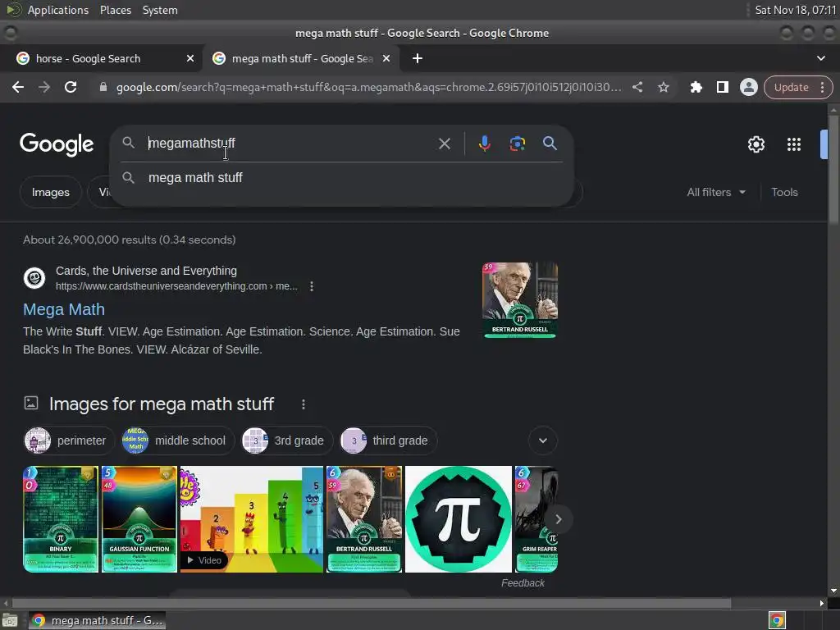
Task: Open Images for mega math stuff heading
Action: click(162, 404)
